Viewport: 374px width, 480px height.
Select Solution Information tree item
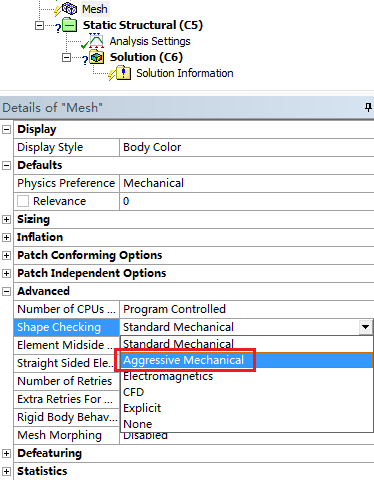point(185,73)
